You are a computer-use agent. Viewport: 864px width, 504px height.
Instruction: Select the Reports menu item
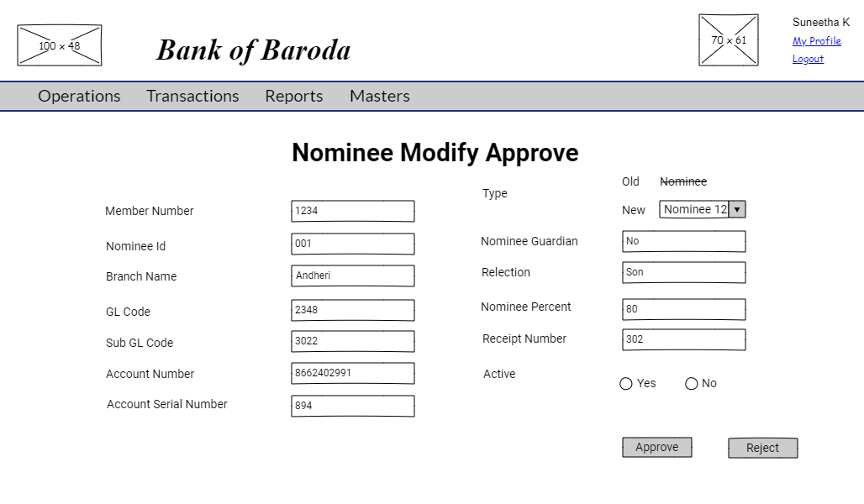click(x=294, y=96)
